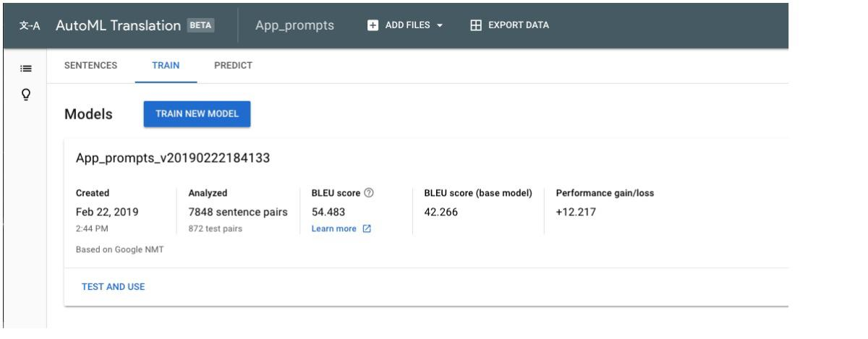Click the plus icon beside Add Files
868x339 pixels.
373,25
